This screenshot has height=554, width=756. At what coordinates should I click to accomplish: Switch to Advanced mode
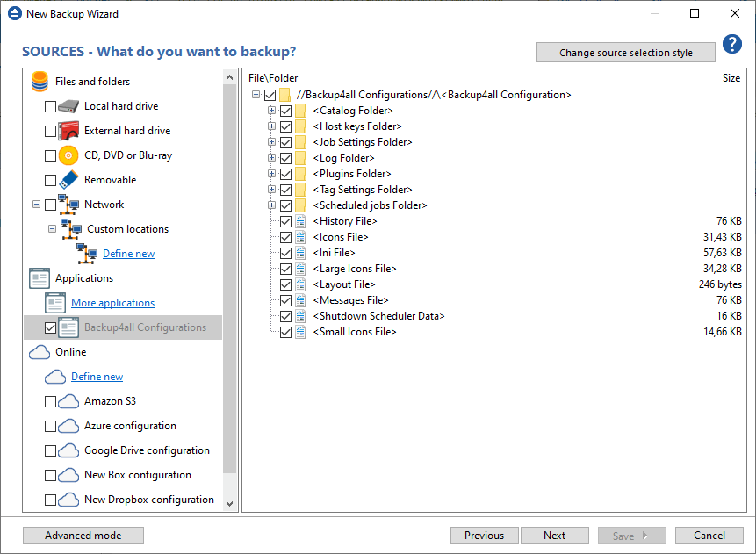[83, 536]
